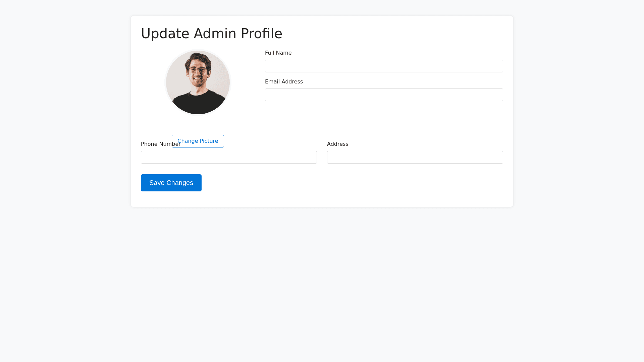Click into the Email Address input
Screen dimensions: 644x362
click(x=384, y=95)
